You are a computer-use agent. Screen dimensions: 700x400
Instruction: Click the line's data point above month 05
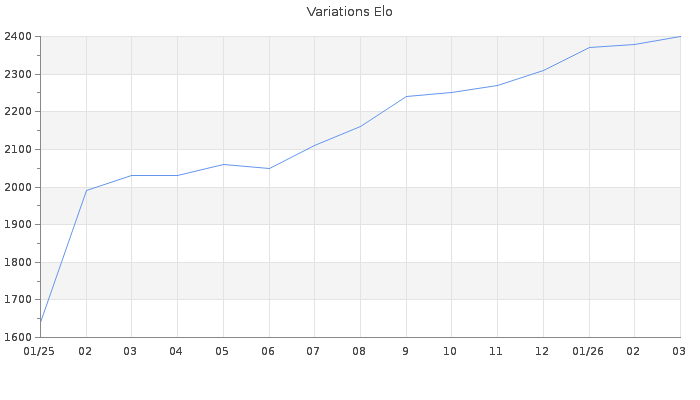223,164
